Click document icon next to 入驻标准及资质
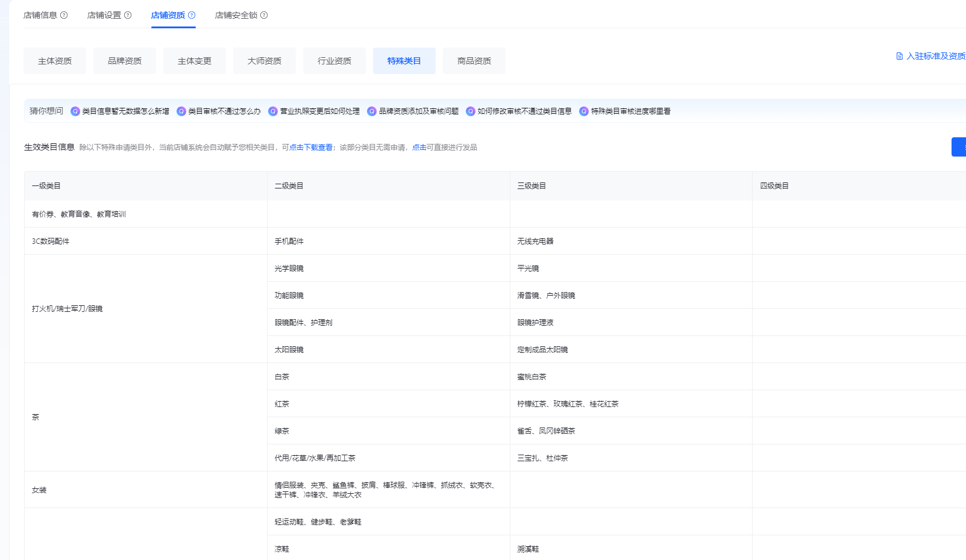 pyautogui.click(x=899, y=56)
